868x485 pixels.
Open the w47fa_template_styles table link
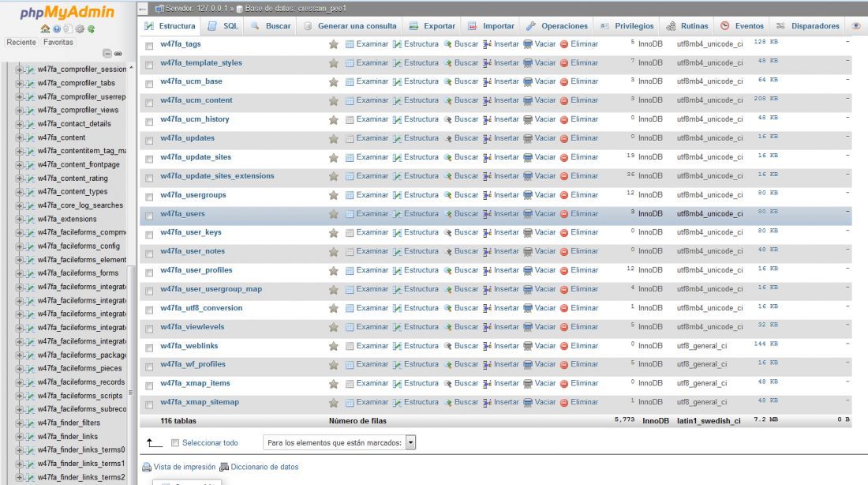coord(201,63)
